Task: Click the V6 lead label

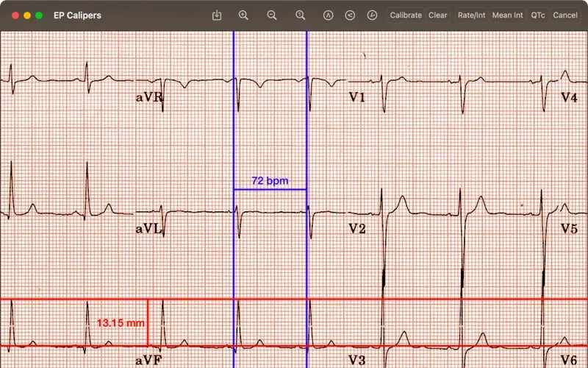Action: pos(569,361)
